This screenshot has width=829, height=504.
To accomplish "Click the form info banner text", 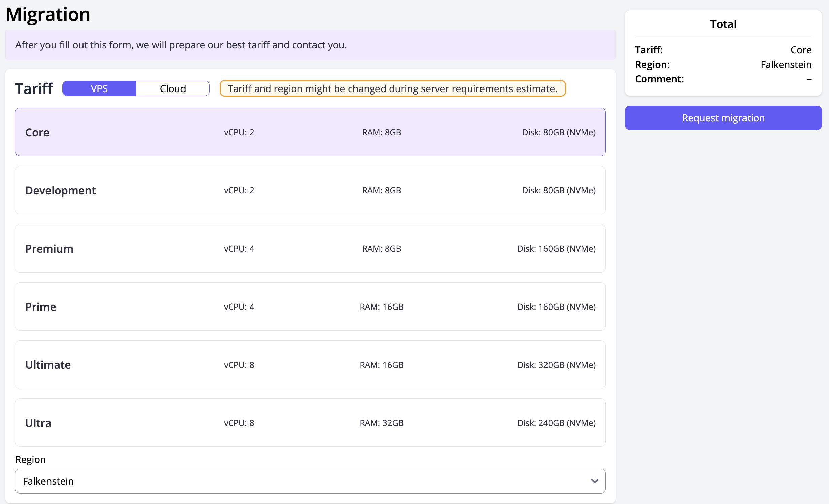I will click(181, 45).
